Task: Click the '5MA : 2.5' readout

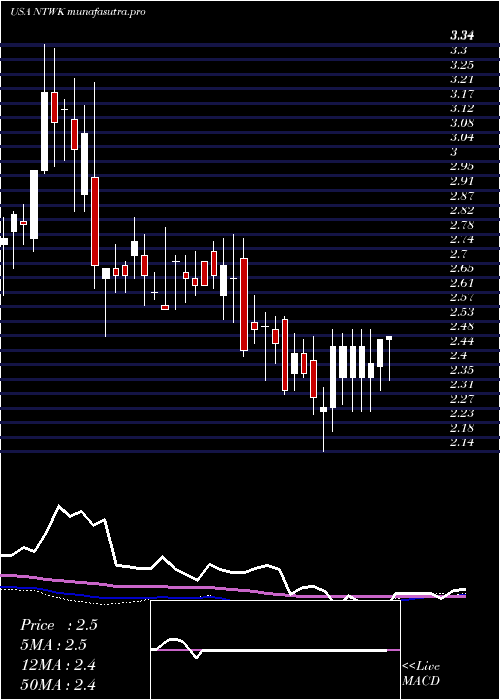Action: point(53,645)
